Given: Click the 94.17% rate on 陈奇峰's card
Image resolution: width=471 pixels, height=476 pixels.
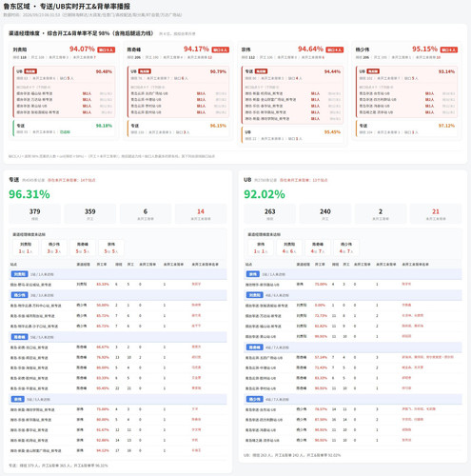Looking at the screenshot, I should tap(196, 49).
